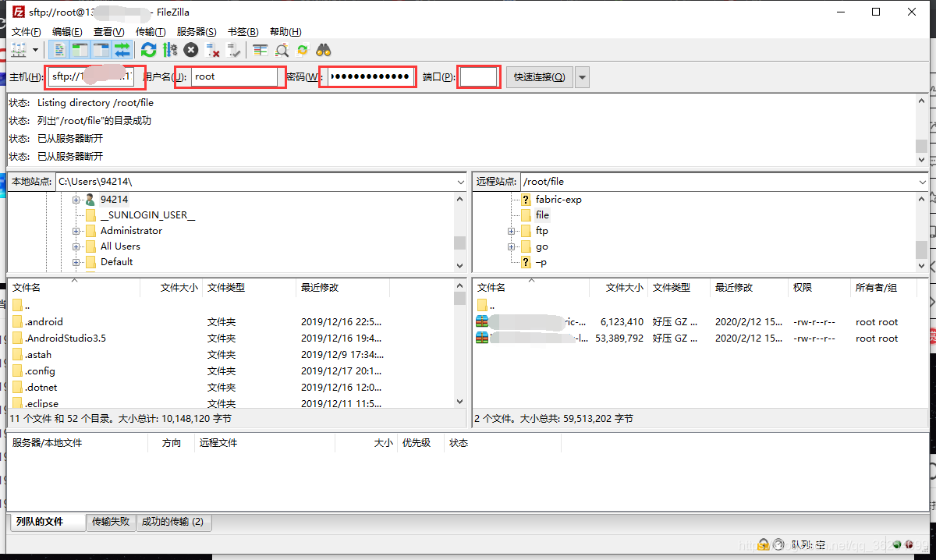Toggle the transfer queue display
The height and width of the screenshot is (560, 936).
coord(122,50)
